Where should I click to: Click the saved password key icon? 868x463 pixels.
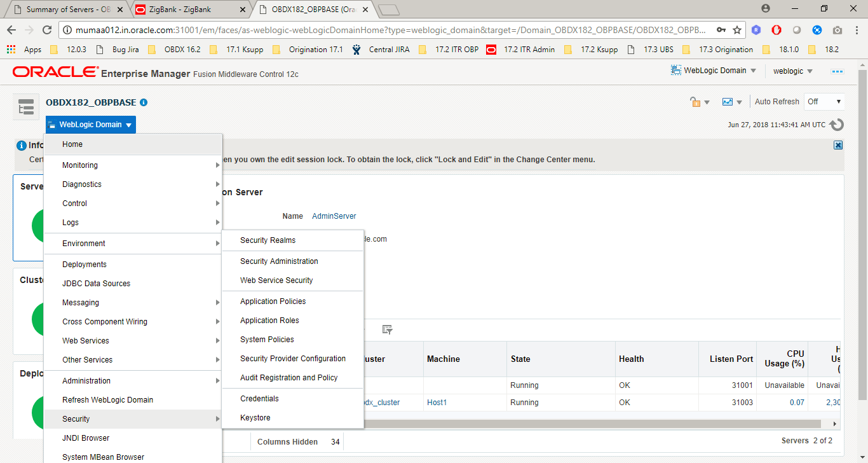coord(721,30)
